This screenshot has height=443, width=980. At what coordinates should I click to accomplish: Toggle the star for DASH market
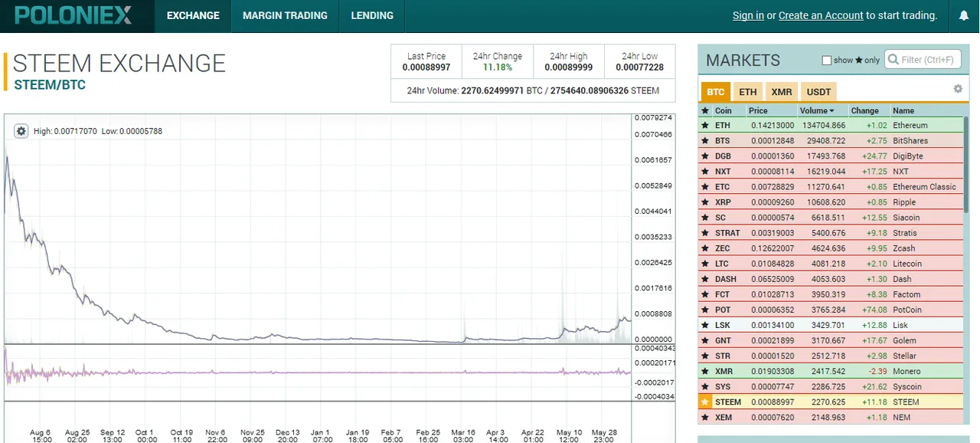coord(705,279)
